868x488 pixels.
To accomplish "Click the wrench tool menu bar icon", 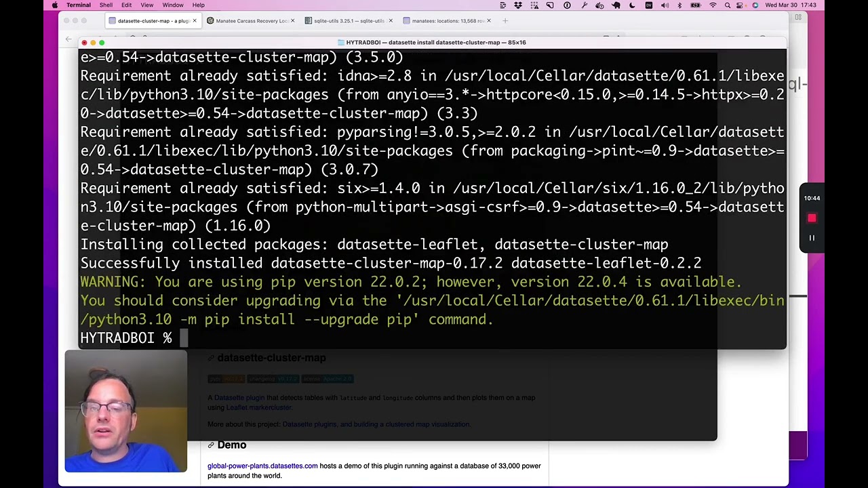I will coord(584,5).
